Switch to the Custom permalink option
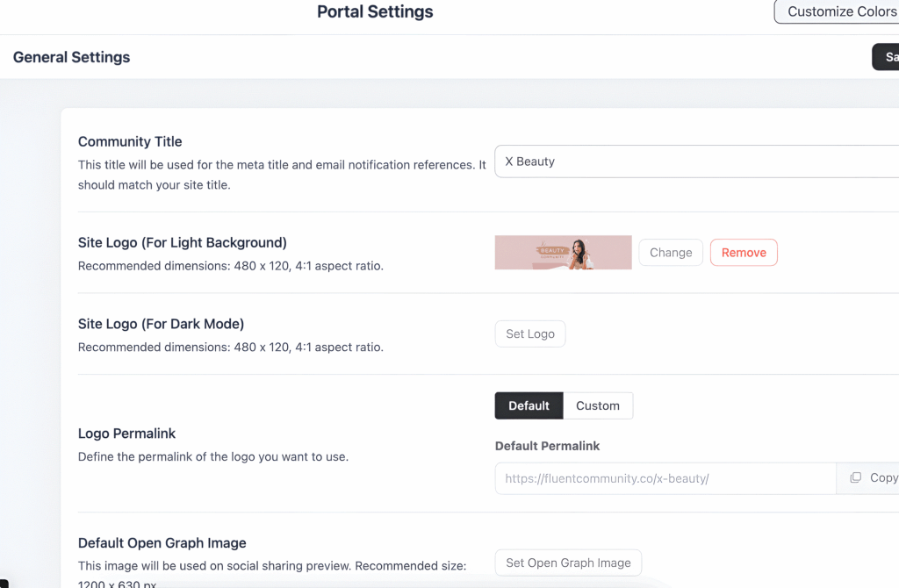899x588 pixels. pos(597,405)
